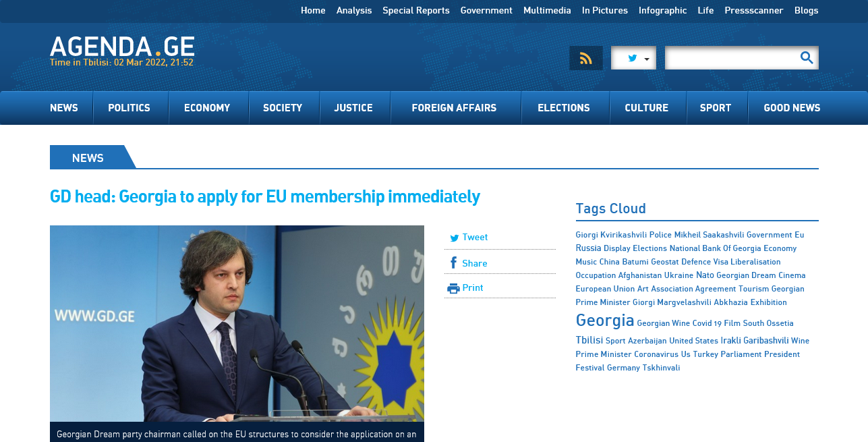This screenshot has height=442, width=868.
Task: Select the GOOD NEWS navigation tab
Action: 792,108
